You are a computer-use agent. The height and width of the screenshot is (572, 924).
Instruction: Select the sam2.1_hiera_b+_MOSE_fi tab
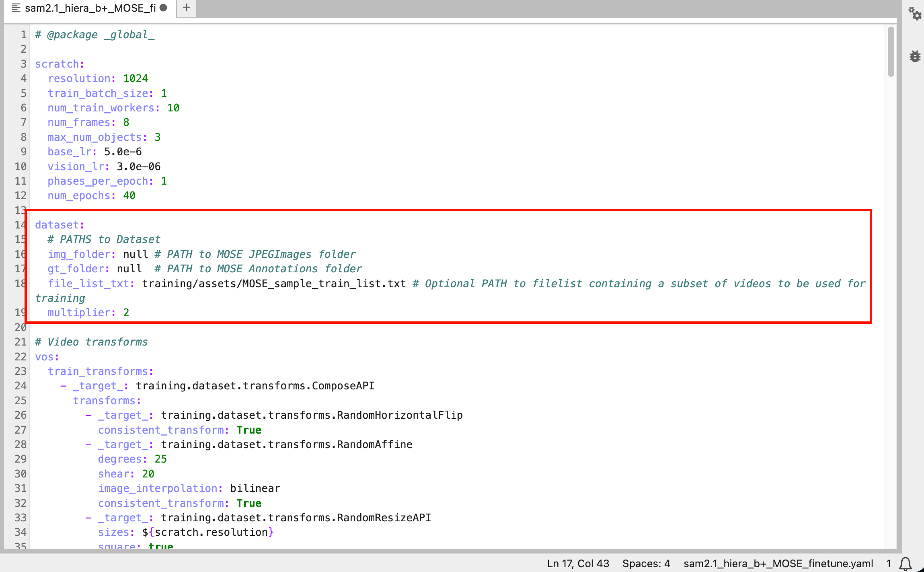point(90,8)
